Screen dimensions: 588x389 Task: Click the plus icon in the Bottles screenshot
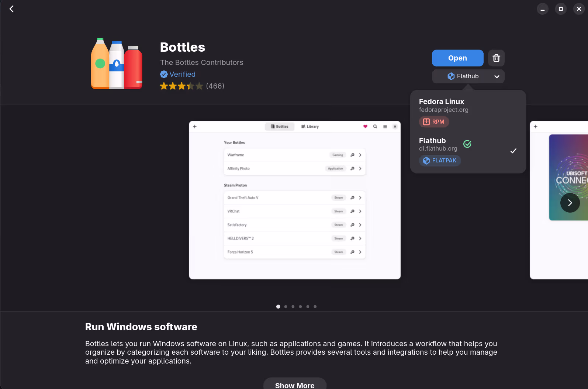[195, 127]
